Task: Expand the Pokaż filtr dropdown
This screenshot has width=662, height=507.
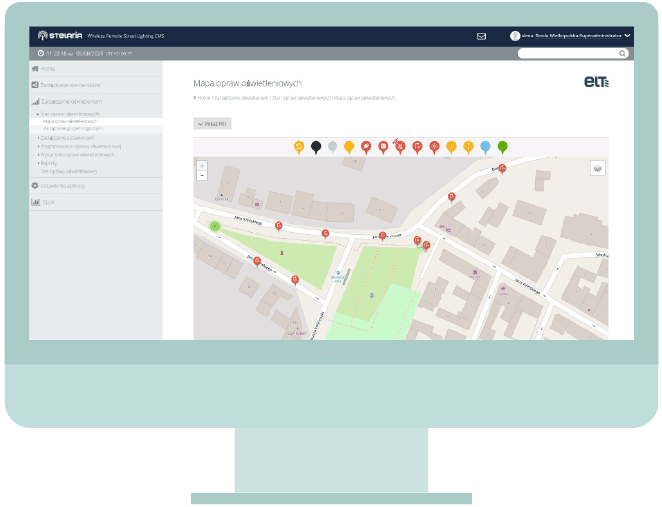Action: click(x=213, y=124)
